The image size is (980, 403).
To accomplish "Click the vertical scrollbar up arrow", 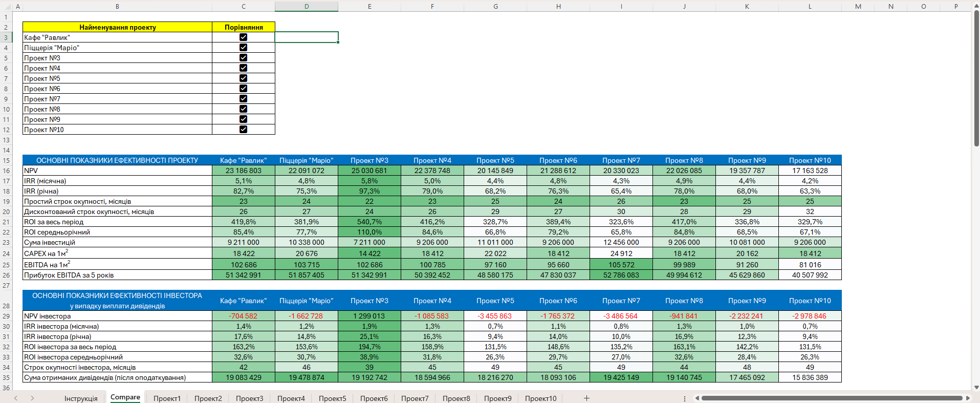I will pyautogui.click(x=976, y=6).
